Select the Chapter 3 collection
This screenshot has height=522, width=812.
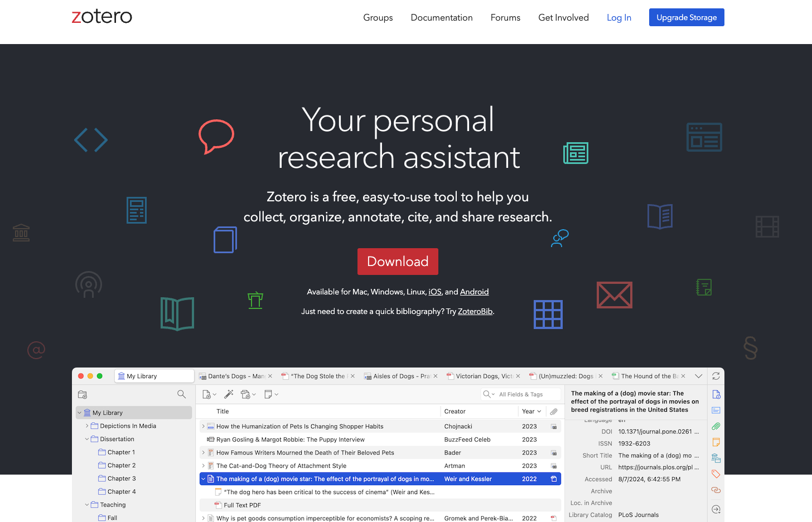click(x=122, y=478)
